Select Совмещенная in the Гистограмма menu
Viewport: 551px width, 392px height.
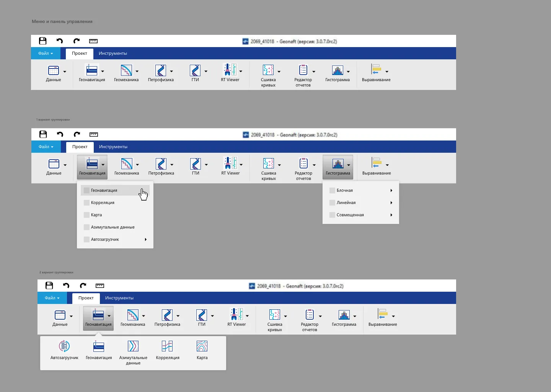361,215
